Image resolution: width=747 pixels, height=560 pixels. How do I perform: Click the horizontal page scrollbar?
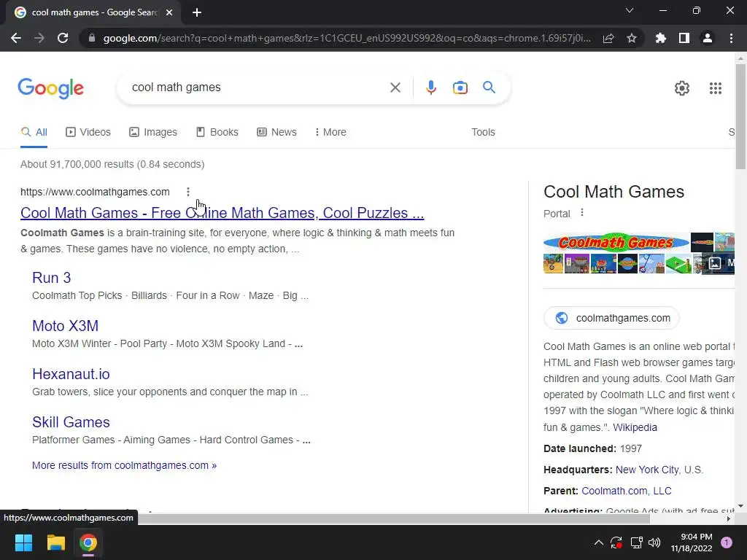pyautogui.click(x=393, y=519)
